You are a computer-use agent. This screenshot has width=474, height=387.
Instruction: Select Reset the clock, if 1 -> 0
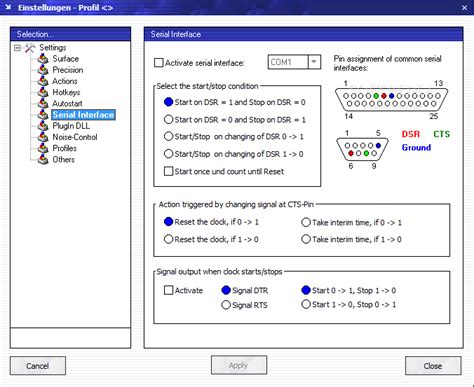coord(168,239)
